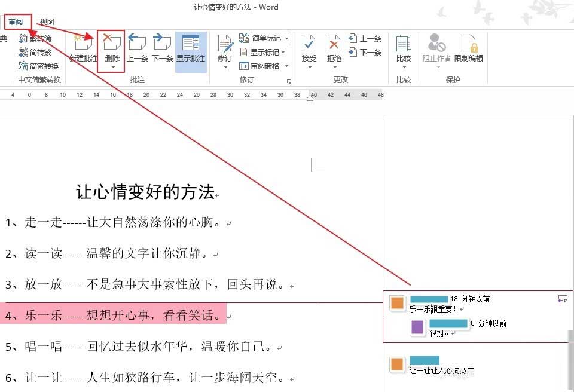
Task: Click the 审阅窗格 button
Action: point(259,66)
